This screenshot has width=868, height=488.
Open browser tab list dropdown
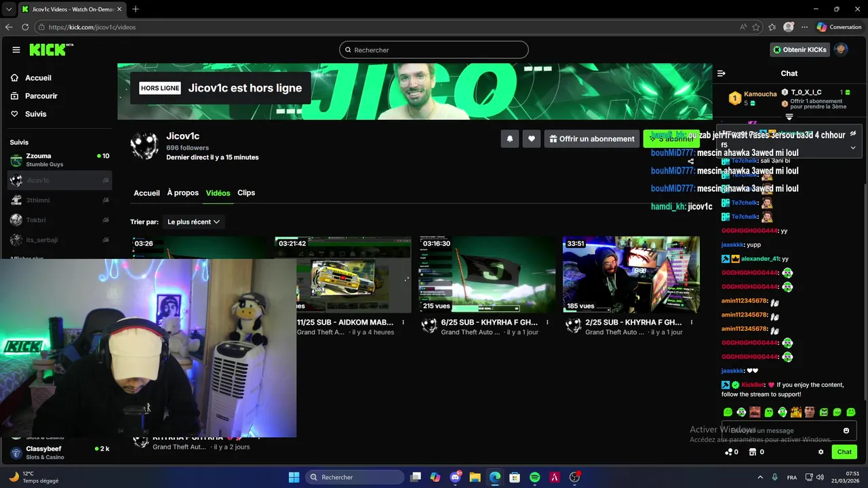click(9, 9)
